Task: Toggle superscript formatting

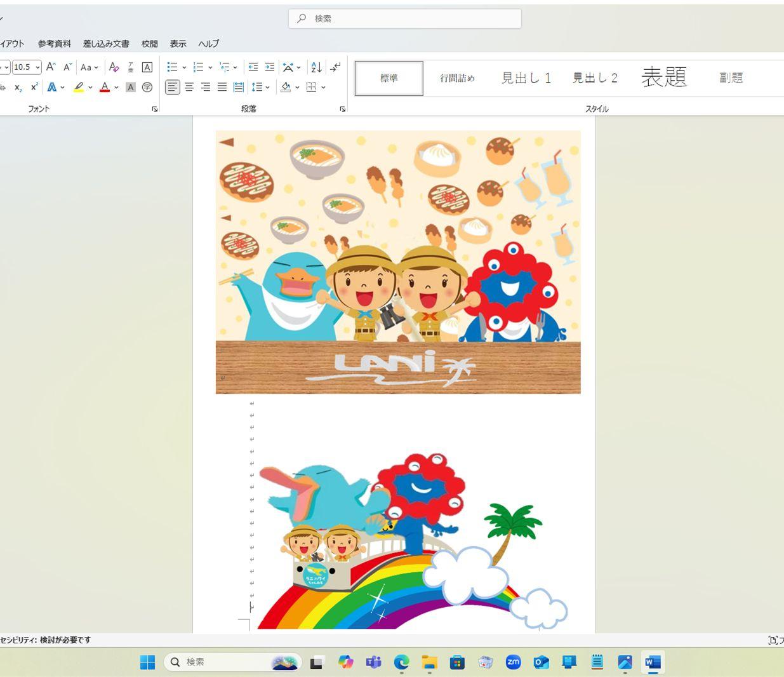Action: (x=34, y=87)
